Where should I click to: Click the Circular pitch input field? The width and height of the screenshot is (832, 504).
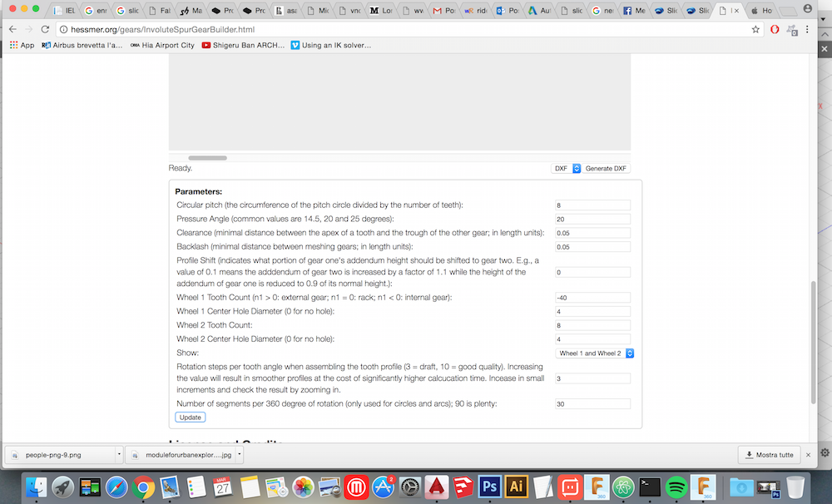tap(592, 205)
